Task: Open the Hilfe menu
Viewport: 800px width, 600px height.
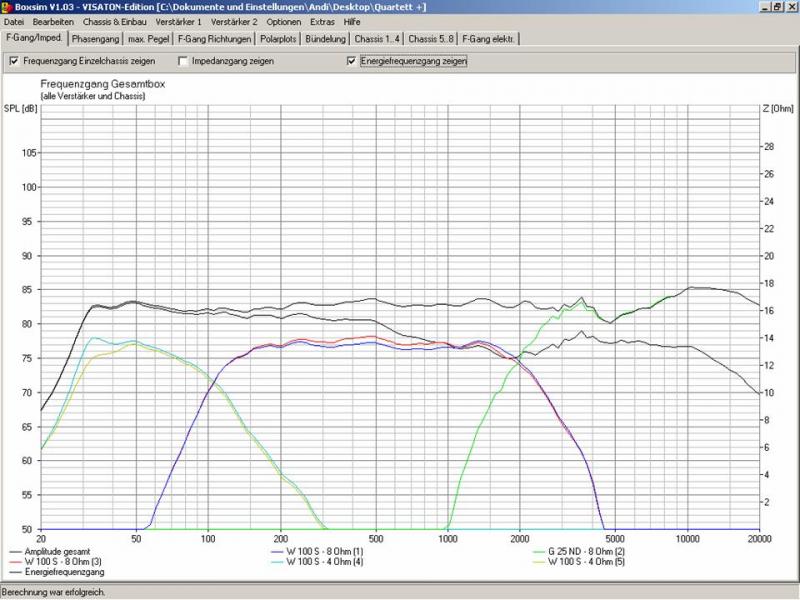Action: (x=352, y=21)
